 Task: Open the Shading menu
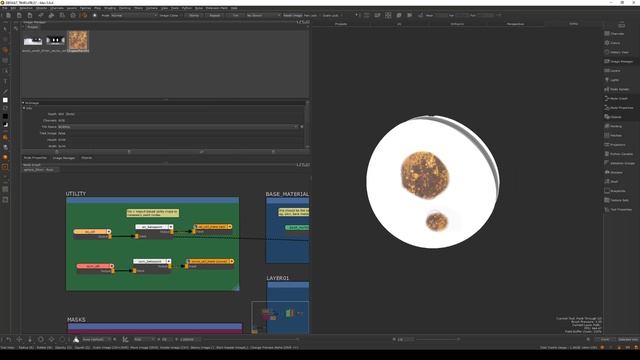coord(110,8)
